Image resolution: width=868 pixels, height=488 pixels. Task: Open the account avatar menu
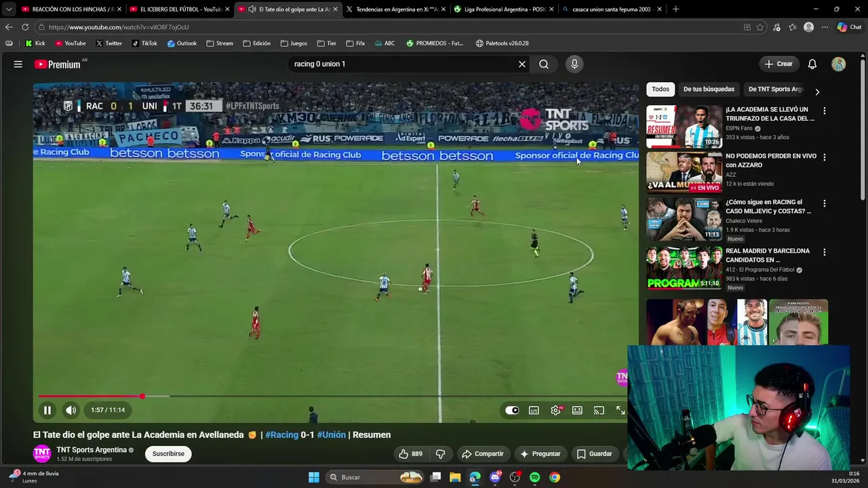pyautogui.click(x=839, y=64)
